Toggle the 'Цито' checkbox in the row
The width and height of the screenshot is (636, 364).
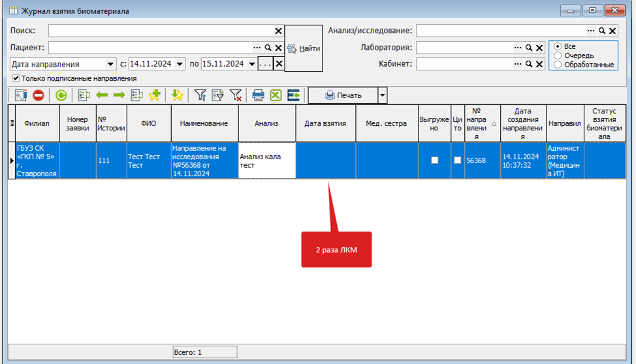coord(458,160)
